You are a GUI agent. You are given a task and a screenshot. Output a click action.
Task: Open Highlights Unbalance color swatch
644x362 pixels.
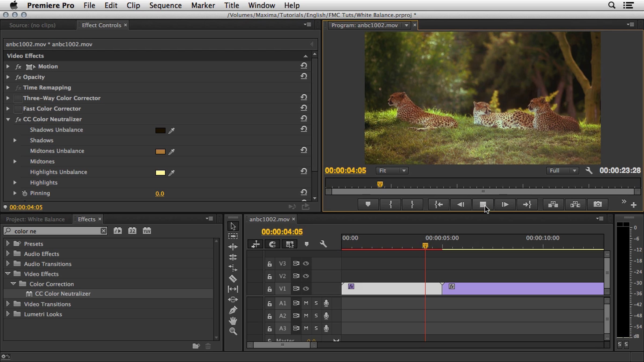point(160,173)
